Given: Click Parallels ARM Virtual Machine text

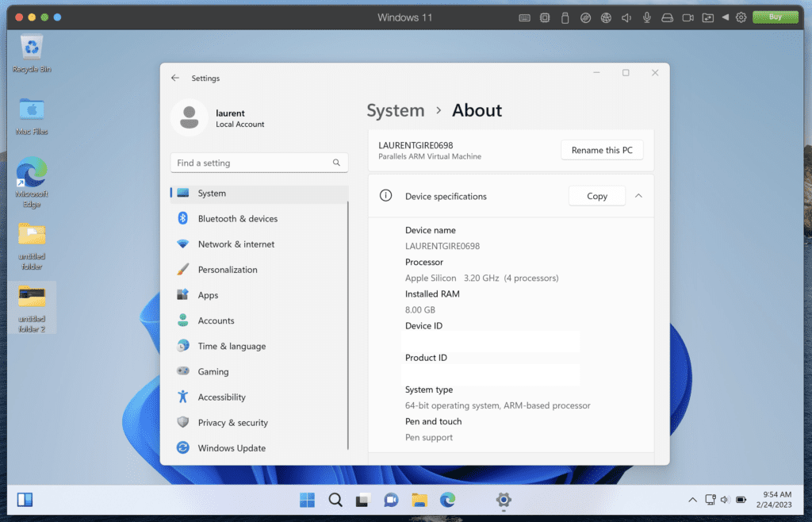Looking at the screenshot, I should (x=430, y=156).
